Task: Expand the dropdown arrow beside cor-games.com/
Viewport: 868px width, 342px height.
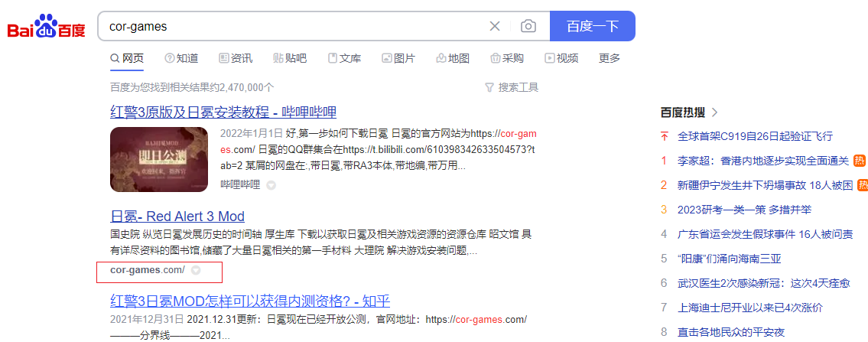Action: pyautogui.click(x=196, y=271)
